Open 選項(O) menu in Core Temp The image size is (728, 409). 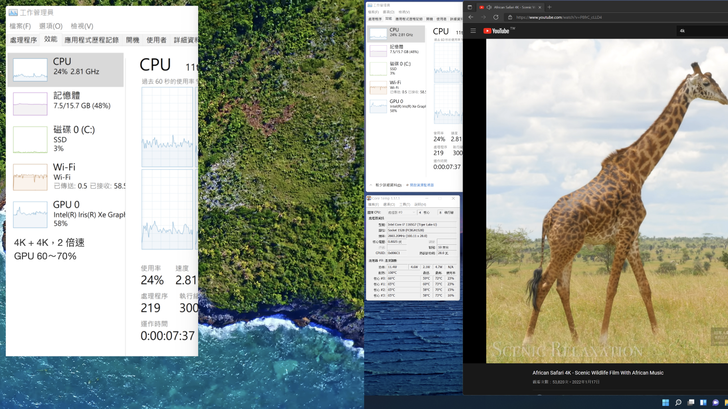[x=389, y=204]
